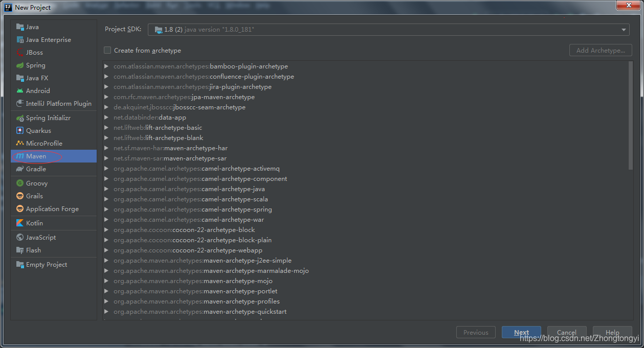
Task: Click the Spring Initializr icon
Action: click(20, 118)
